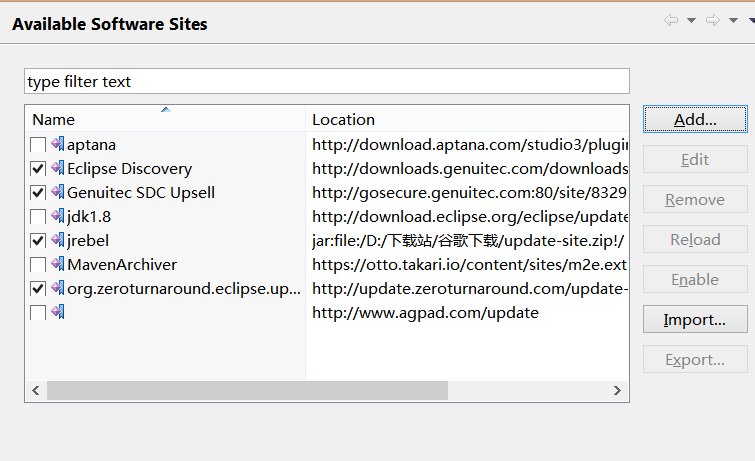This screenshot has height=461, width=755.
Task: Sort by the Location column header
Action: coord(467,119)
